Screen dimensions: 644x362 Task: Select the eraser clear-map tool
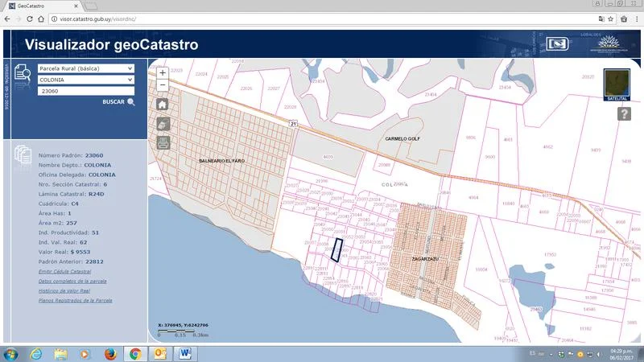[x=163, y=124]
